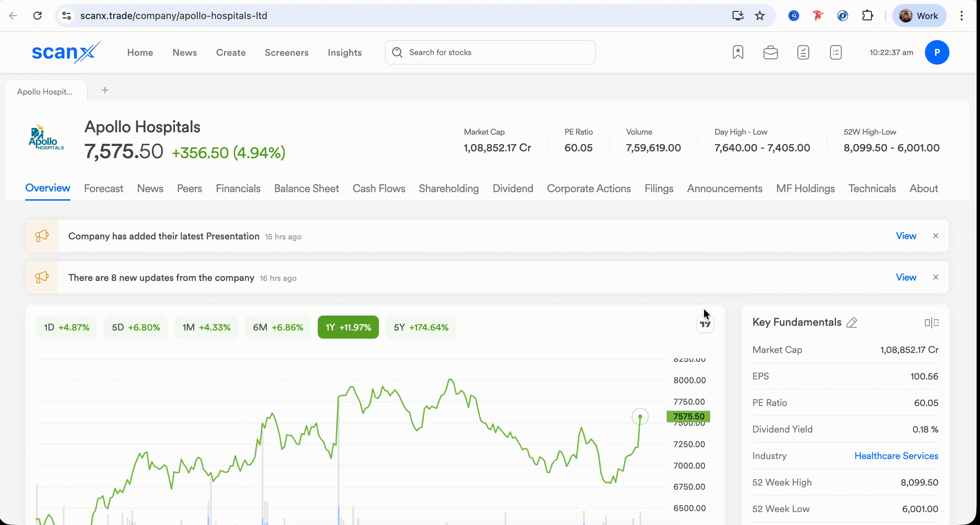The height and width of the screenshot is (525, 980).
Task: Dismiss the 8 new updates notification
Action: tap(936, 277)
